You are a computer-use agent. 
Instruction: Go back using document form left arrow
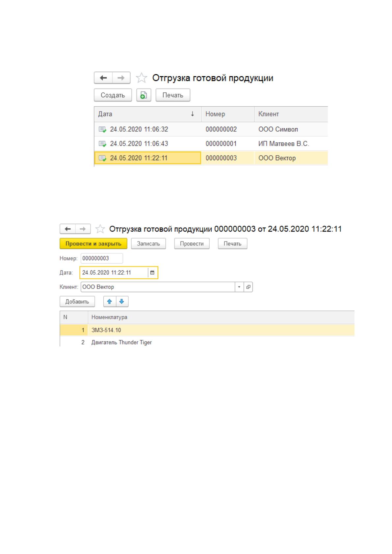(x=68, y=229)
